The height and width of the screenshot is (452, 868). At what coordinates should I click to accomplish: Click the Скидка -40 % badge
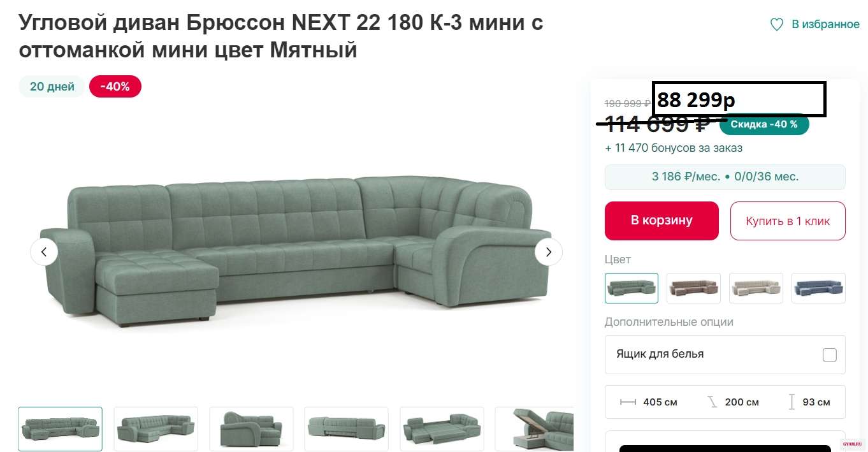pyautogui.click(x=764, y=124)
